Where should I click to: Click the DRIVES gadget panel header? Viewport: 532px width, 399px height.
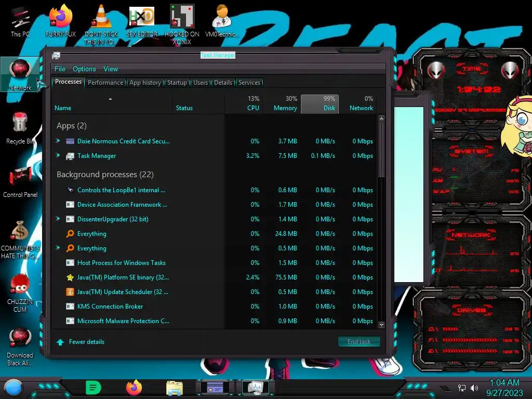[x=471, y=310]
